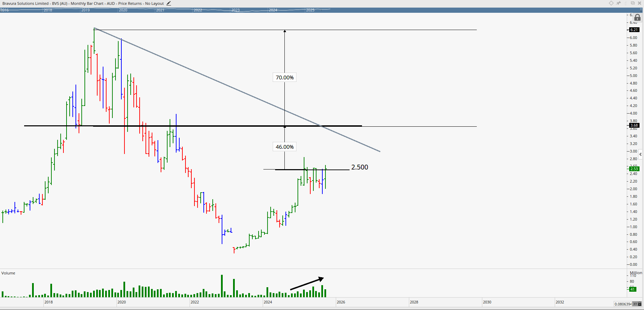Toggle the price axis padlock icon
644x310 pixels.
click(x=637, y=18)
